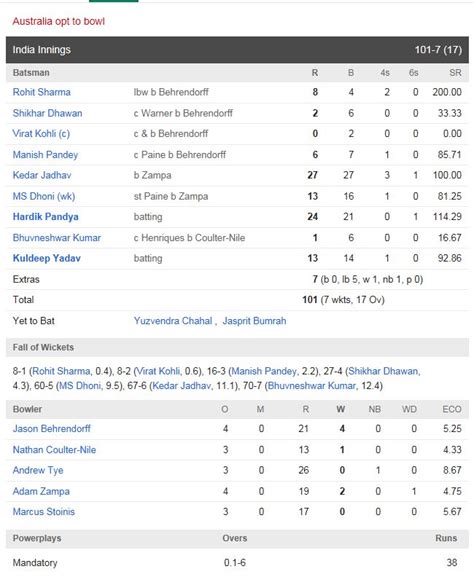Click bold Hardik Pandya batting entry
The image size is (474, 577).
pyautogui.click(x=46, y=217)
